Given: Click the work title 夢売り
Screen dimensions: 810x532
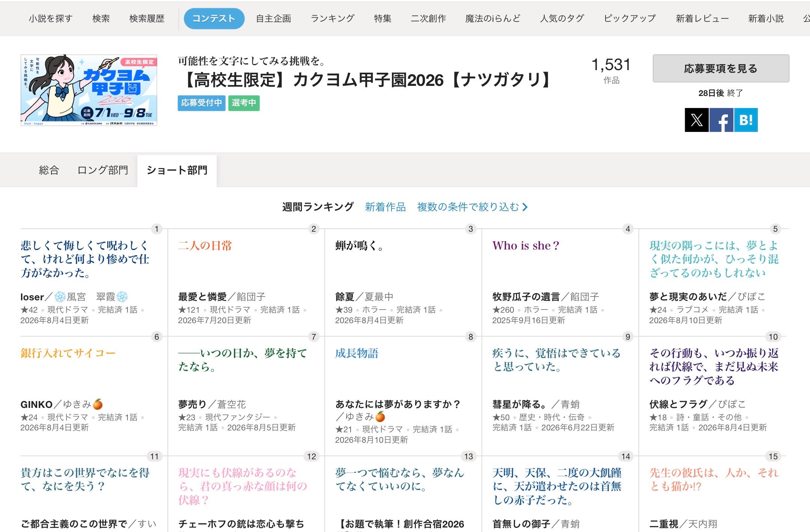Looking at the screenshot, I should [x=192, y=405].
